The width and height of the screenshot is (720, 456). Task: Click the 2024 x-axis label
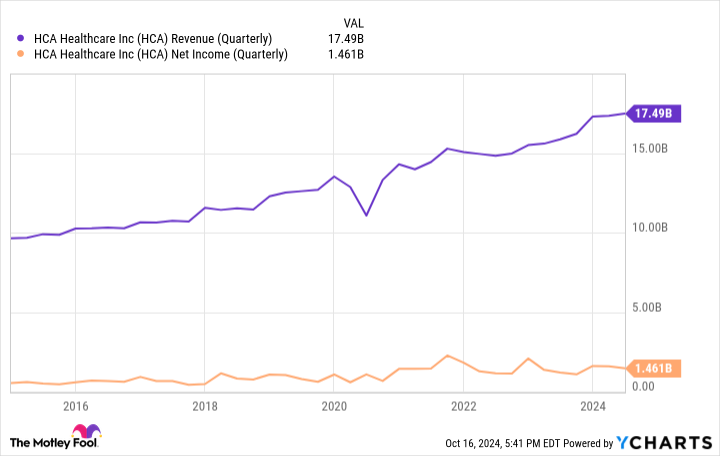point(593,405)
